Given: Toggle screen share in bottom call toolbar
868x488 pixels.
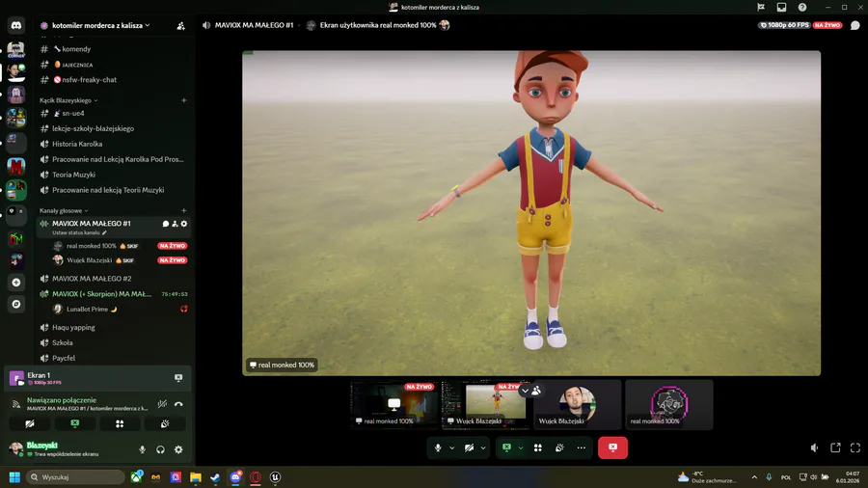Looking at the screenshot, I should pos(506,447).
